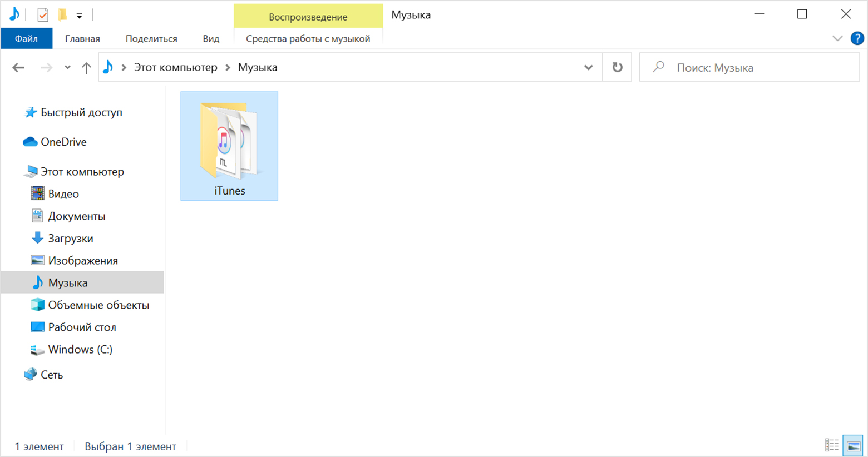The width and height of the screenshot is (868, 457).
Task: Select Этот компьютер in navigation pane
Action: pos(82,171)
